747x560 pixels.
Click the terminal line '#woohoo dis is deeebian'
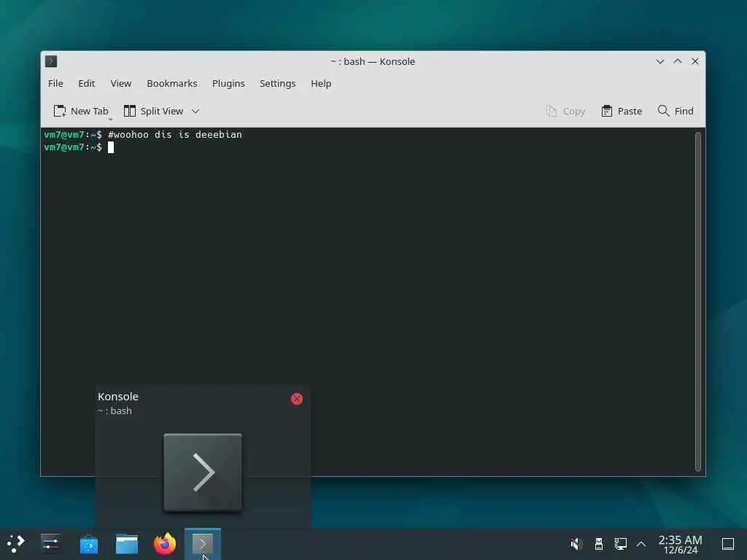pos(175,135)
